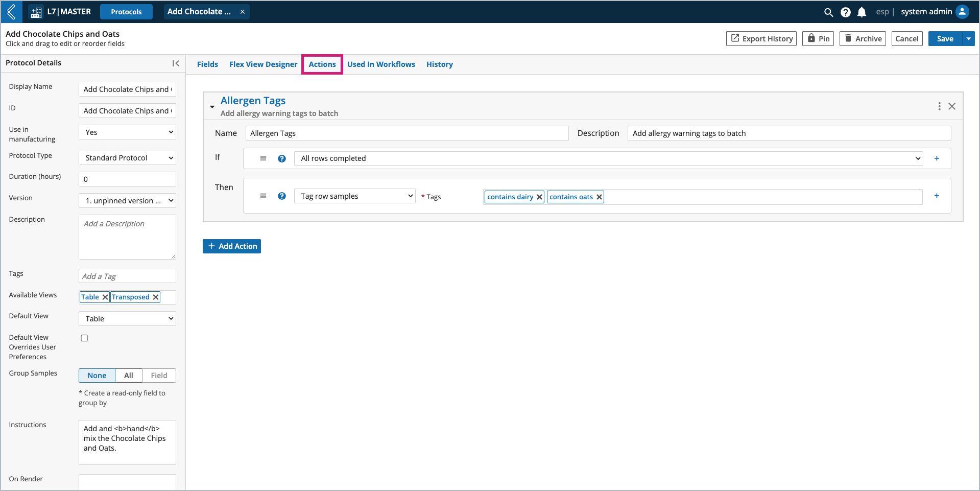Open the Flex View Designer tab
This screenshot has height=491, width=980.
263,64
